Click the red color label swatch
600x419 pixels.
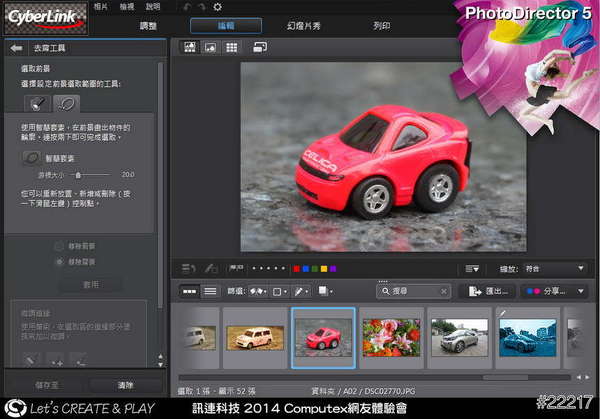click(296, 268)
